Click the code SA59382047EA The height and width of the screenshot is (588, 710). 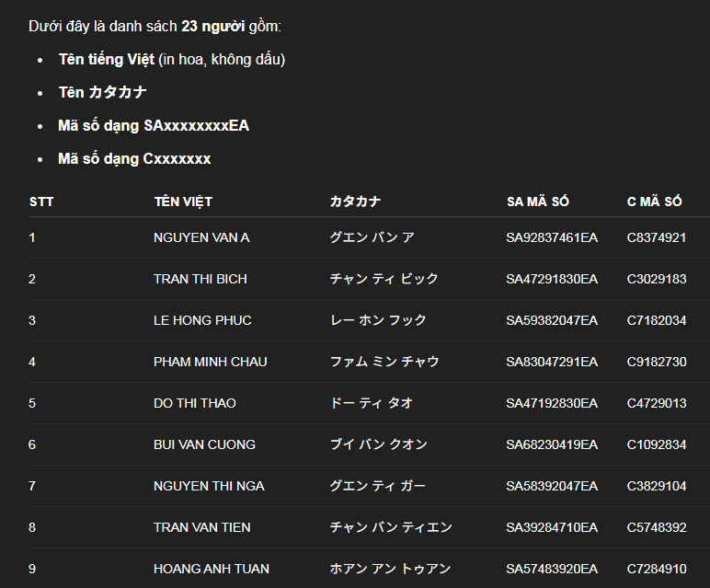click(x=552, y=320)
